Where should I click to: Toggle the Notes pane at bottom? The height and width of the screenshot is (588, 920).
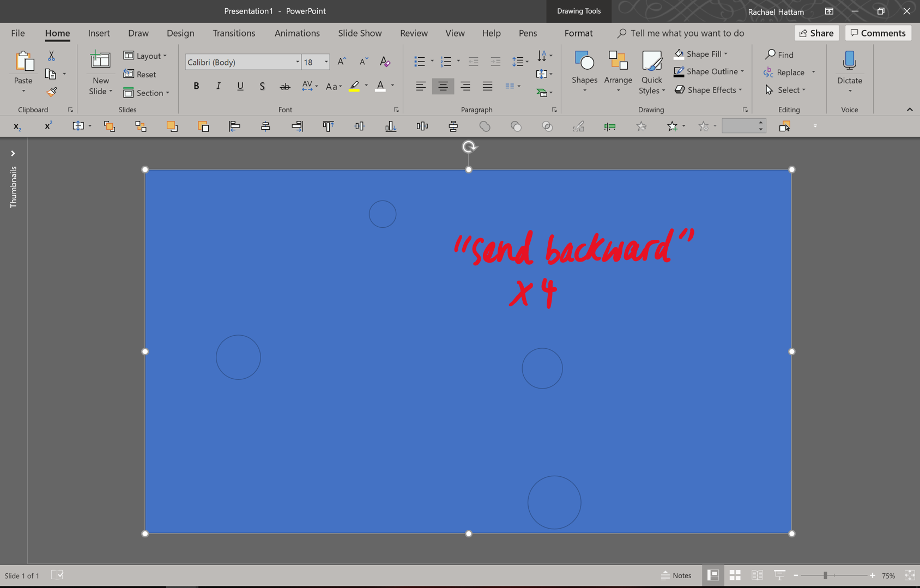click(677, 575)
